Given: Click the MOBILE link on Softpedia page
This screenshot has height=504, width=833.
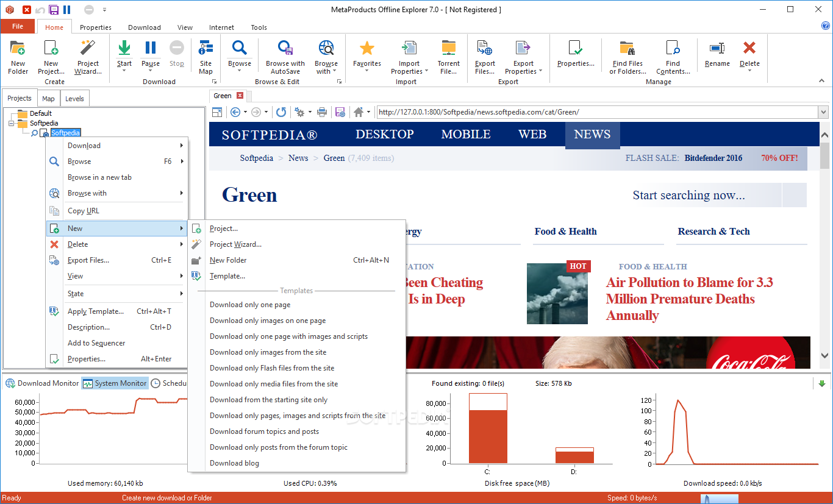Looking at the screenshot, I should (466, 135).
